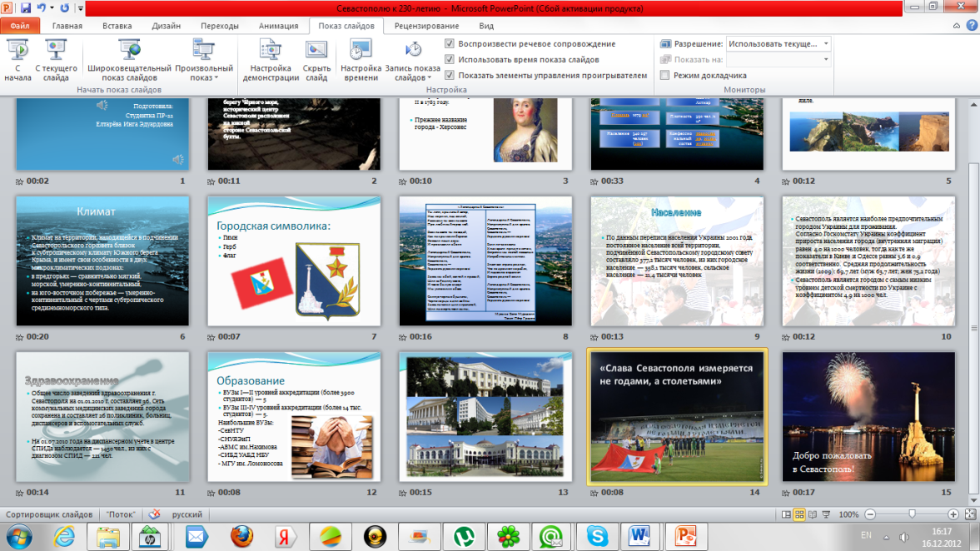Expand the Показать на monitor combo box
The image size is (980, 551).
826,59
